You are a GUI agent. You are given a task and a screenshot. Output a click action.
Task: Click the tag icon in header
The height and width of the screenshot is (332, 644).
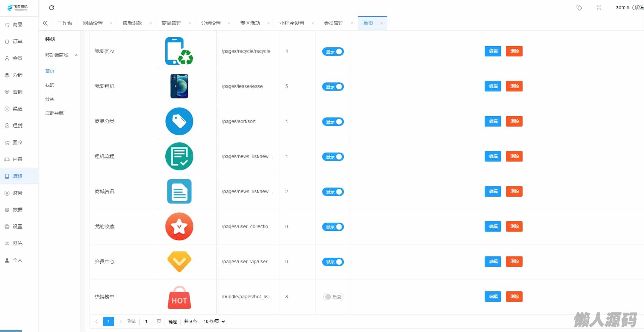[579, 8]
